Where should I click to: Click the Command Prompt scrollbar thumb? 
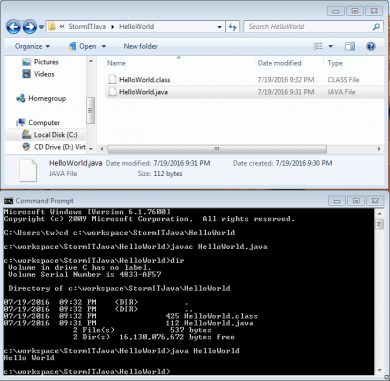pyautogui.click(x=379, y=224)
